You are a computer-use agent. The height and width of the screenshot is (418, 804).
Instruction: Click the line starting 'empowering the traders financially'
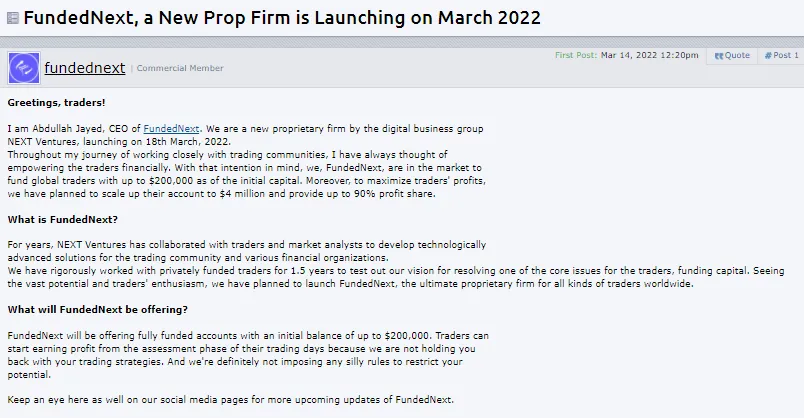pos(244,168)
